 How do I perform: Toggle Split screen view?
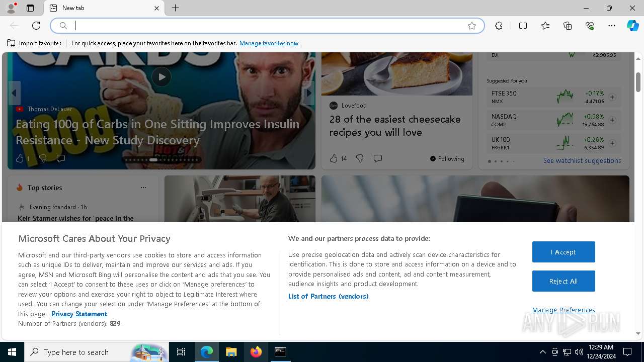coord(523,26)
